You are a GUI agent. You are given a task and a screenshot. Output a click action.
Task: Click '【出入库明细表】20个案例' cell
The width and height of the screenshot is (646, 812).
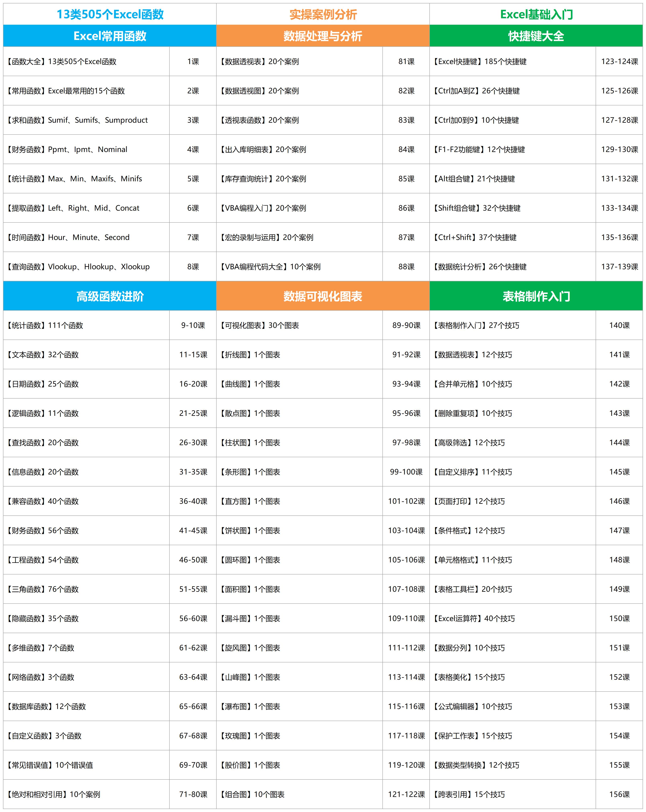[x=300, y=150]
